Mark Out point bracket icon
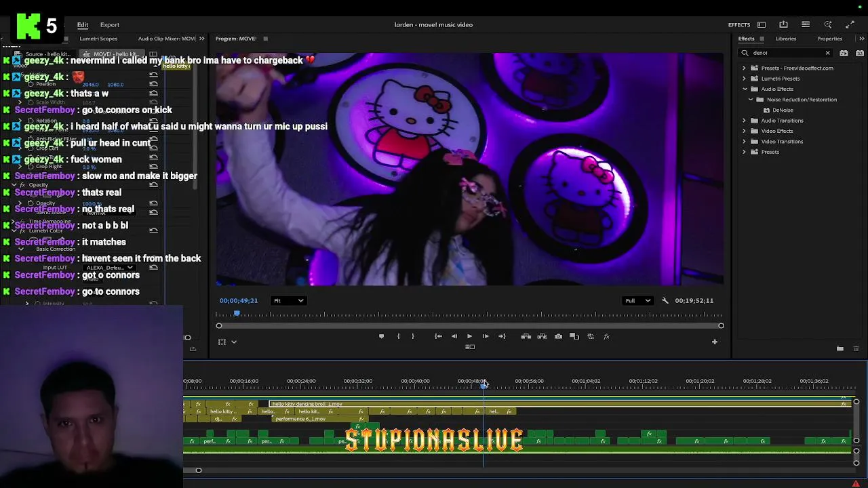This screenshot has height=488, width=868. 412,336
